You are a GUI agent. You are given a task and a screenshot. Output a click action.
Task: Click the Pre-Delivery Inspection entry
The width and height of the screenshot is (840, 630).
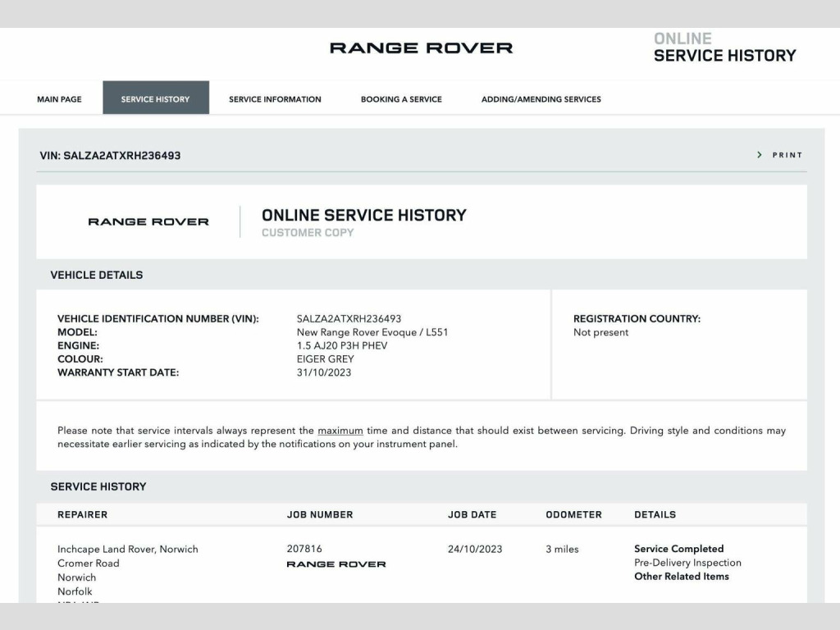pos(687,563)
